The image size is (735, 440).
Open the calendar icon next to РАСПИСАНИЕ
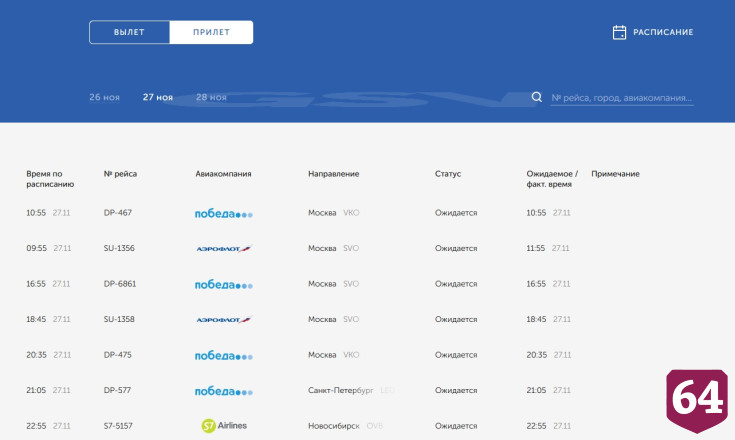pos(619,32)
